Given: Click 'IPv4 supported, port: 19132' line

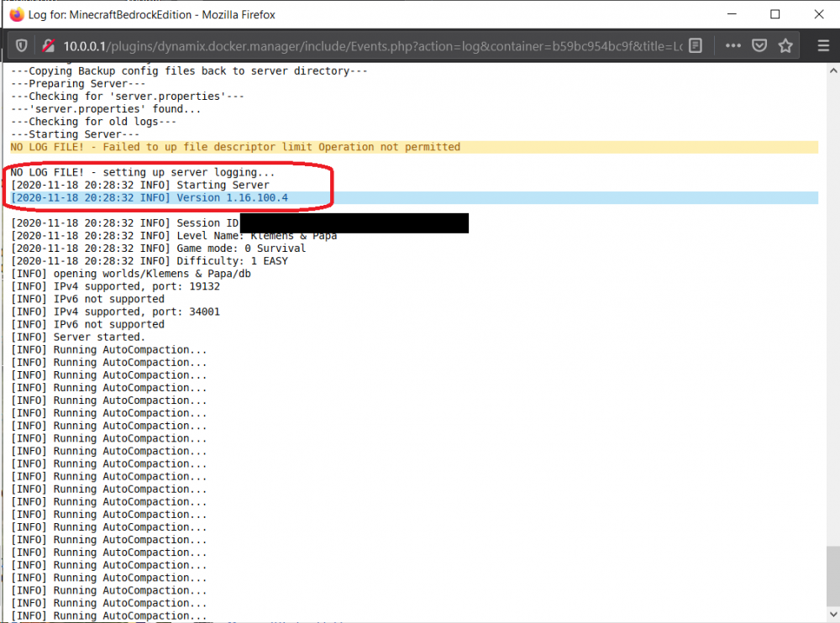Looking at the screenshot, I should (115, 286).
